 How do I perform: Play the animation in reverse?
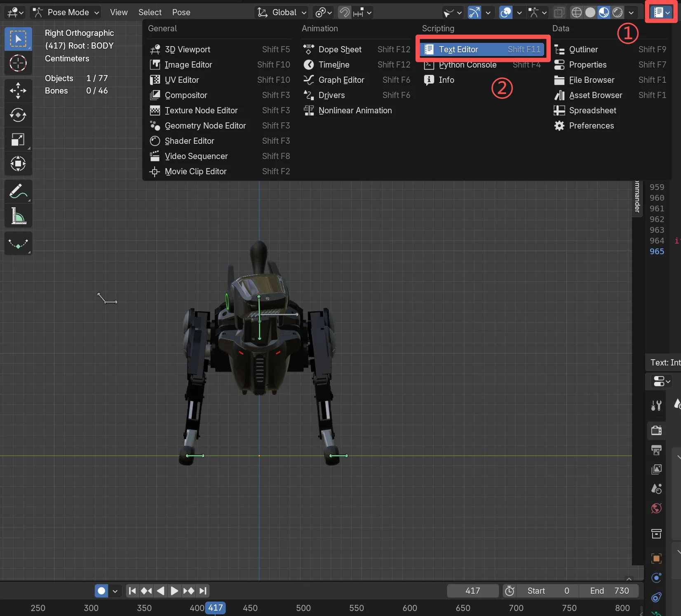click(x=160, y=591)
